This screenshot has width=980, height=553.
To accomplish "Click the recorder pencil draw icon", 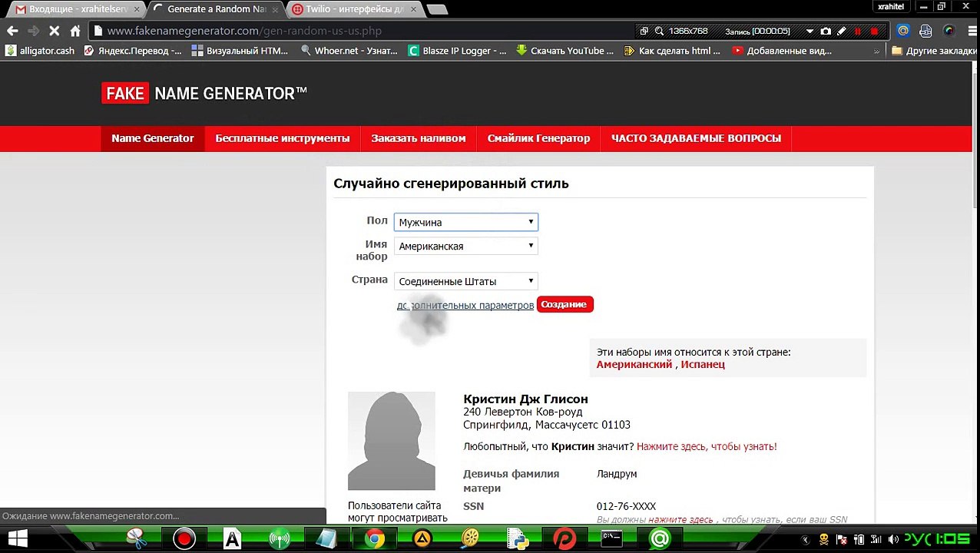I will click(x=842, y=31).
